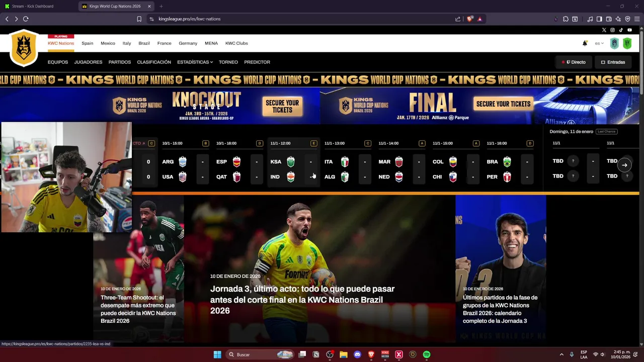Click the next matches arrow button
The image size is (644, 362).
pos(624,165)
